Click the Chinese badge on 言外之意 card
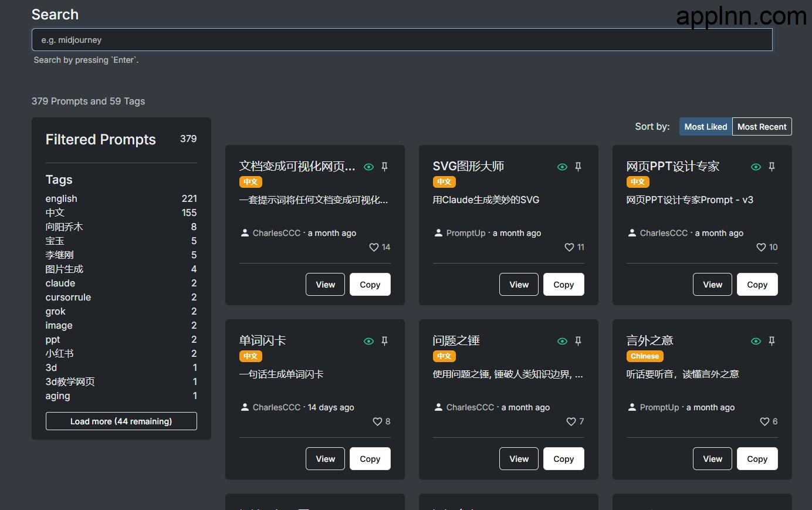This screenshot has width=812, height=510. point(645,356)
